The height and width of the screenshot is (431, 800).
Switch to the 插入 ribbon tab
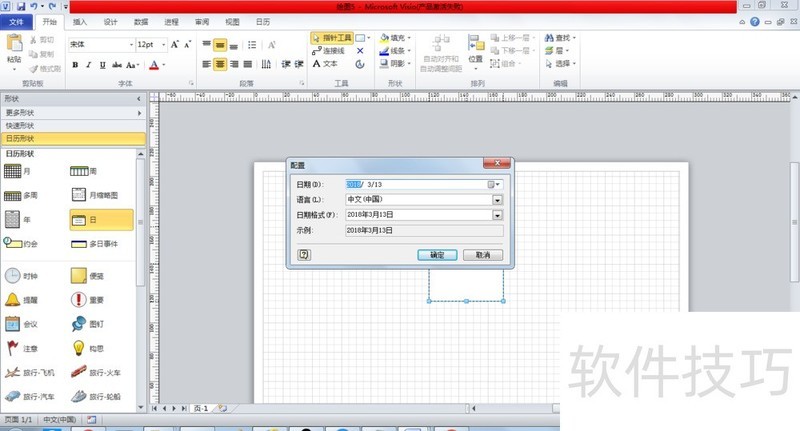pyautogui.click(x=80, y=21)
